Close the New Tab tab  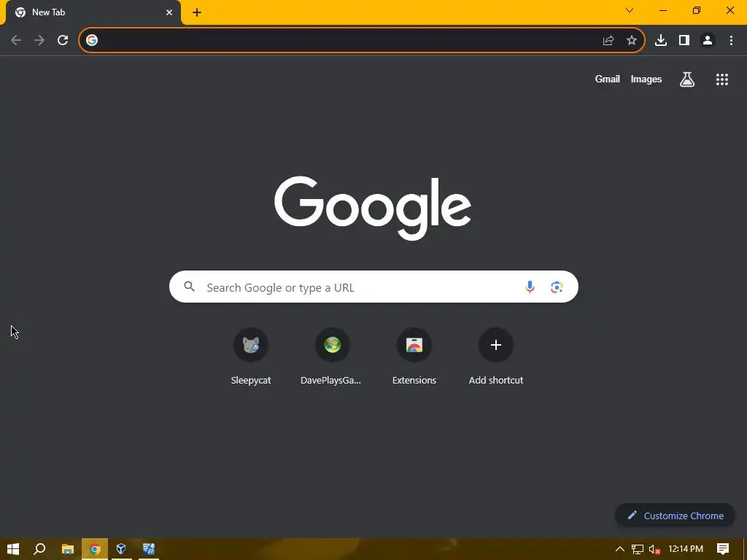click(x=169, y=13)
